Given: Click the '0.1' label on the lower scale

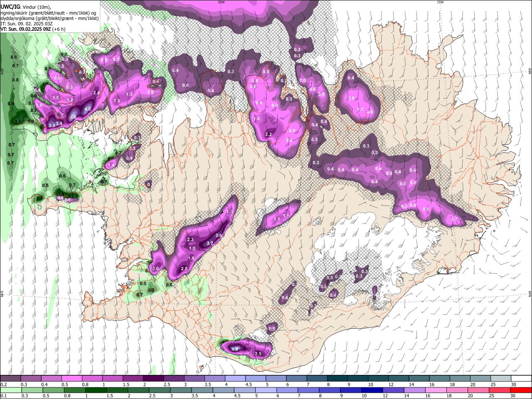Looking at the screenshot, I should tap(3, 396).
